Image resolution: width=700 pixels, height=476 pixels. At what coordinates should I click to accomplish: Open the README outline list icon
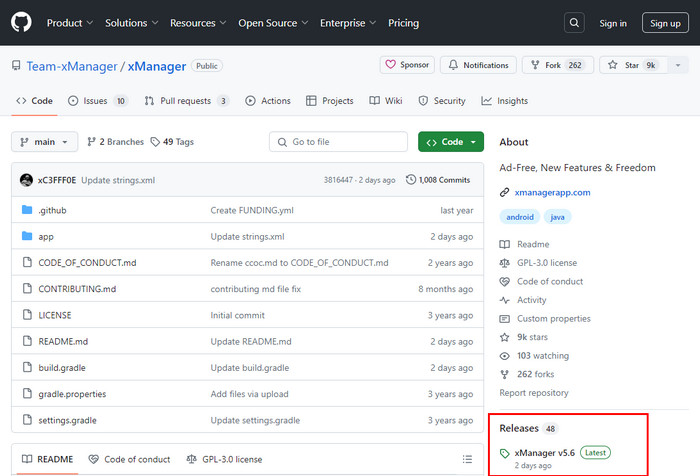point(467,459)
